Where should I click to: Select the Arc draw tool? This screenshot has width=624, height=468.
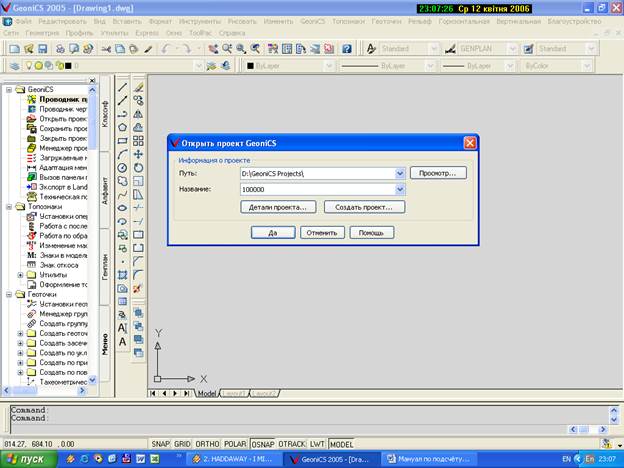click(x=123, y=154)
